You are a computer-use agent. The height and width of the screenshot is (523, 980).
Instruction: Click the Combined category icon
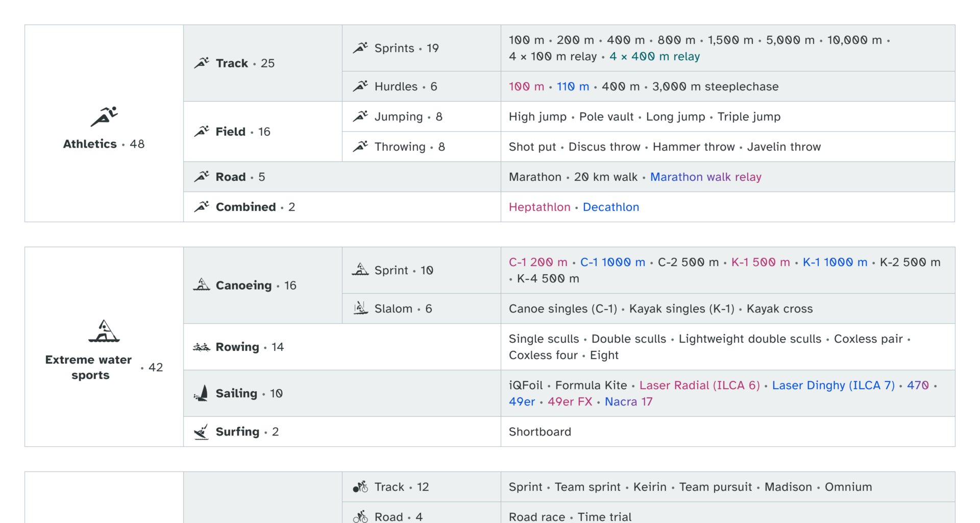coord(202,207)
